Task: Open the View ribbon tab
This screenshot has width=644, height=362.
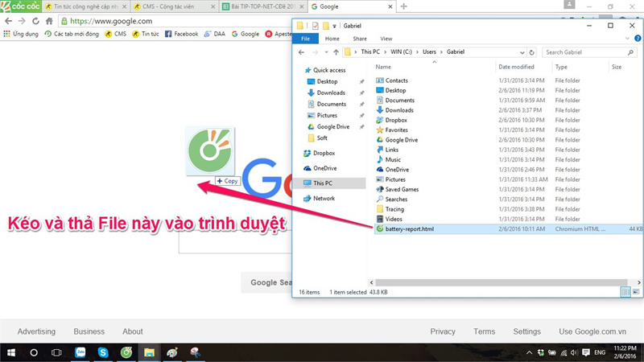Action: [x=386, y=39]
